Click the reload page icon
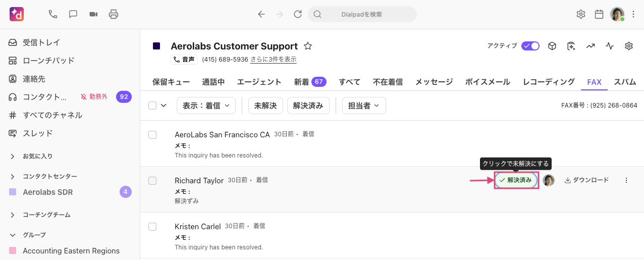 (x=298, y=14)
